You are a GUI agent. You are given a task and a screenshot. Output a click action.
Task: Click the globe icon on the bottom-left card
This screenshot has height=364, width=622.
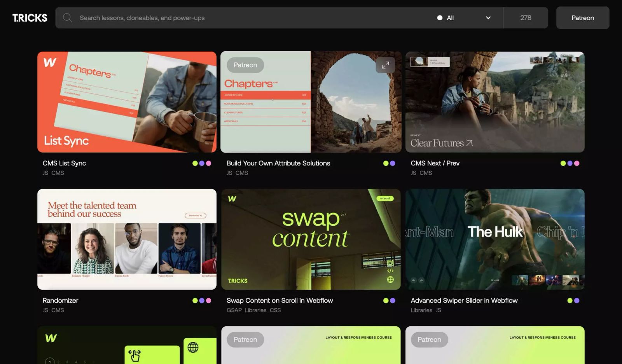pos(193,347)
